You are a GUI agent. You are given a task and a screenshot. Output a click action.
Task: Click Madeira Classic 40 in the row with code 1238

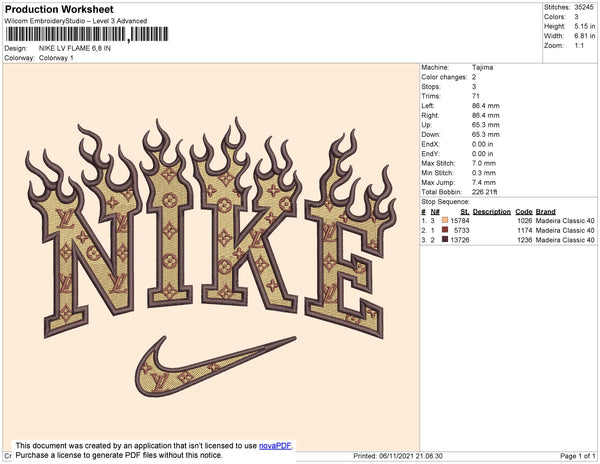coord(565,240)
